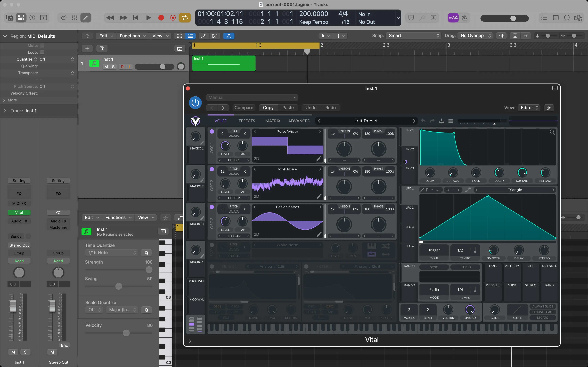
Task: Record-enable Inst 1 track R button
Action: click(x=122, y=67)
